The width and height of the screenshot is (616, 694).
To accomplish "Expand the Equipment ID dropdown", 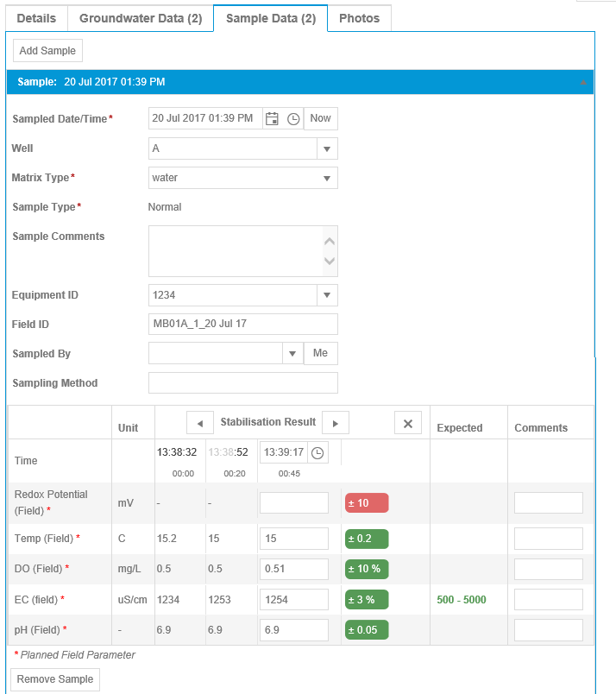I will tap(327, 295).
